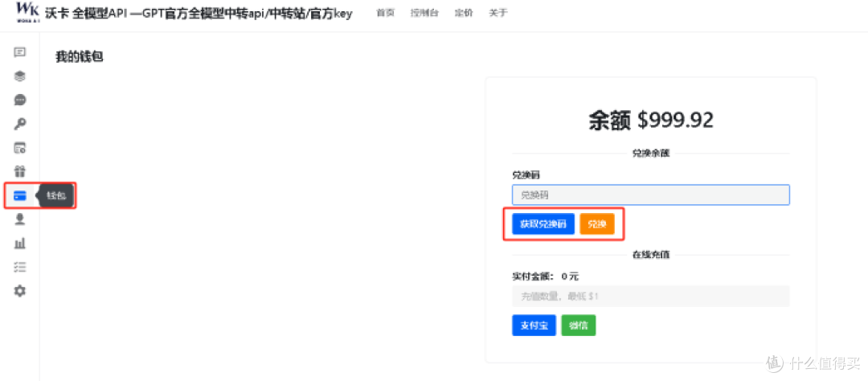
Task: Open the gear settings icon in sidebar
Action: tap(20, 291)
